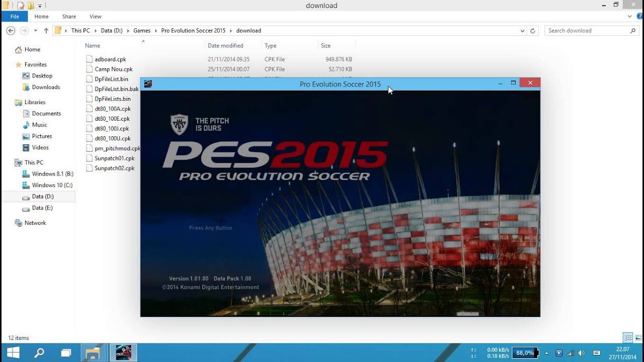The width and height of the screenshot is (644, 362).
Task: Select Libraries in navigation pane
Action: 35,102
